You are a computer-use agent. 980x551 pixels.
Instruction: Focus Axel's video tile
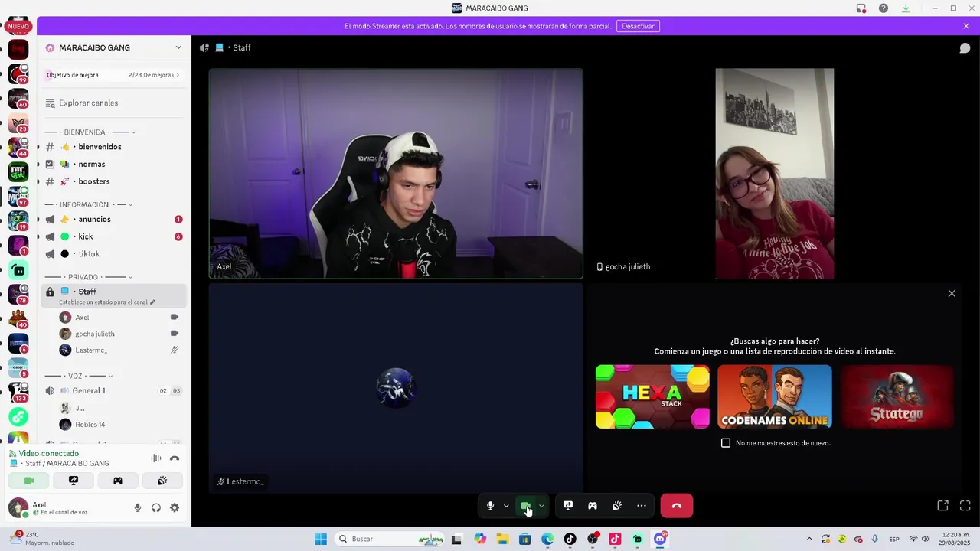396,174
